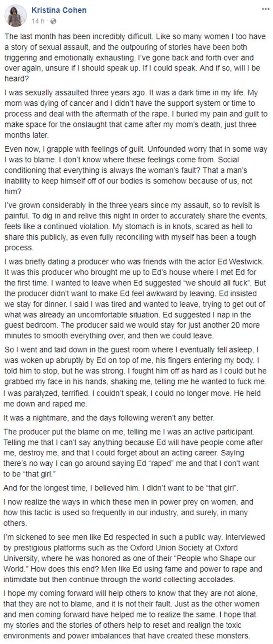Open Kristina Cohen's profile name link

(x=59, y=10)
